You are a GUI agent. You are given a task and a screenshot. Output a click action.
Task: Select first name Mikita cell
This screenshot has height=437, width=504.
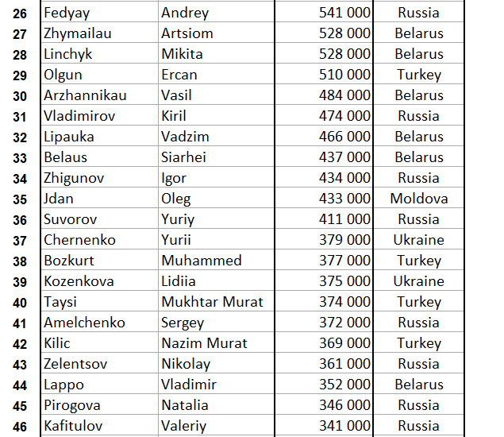[182, 54]
